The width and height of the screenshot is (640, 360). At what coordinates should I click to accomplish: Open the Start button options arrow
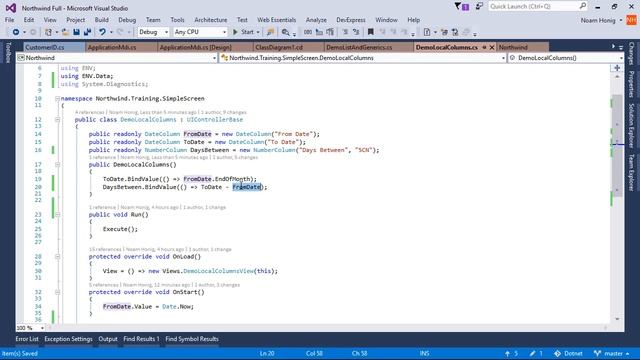[258, 32]
